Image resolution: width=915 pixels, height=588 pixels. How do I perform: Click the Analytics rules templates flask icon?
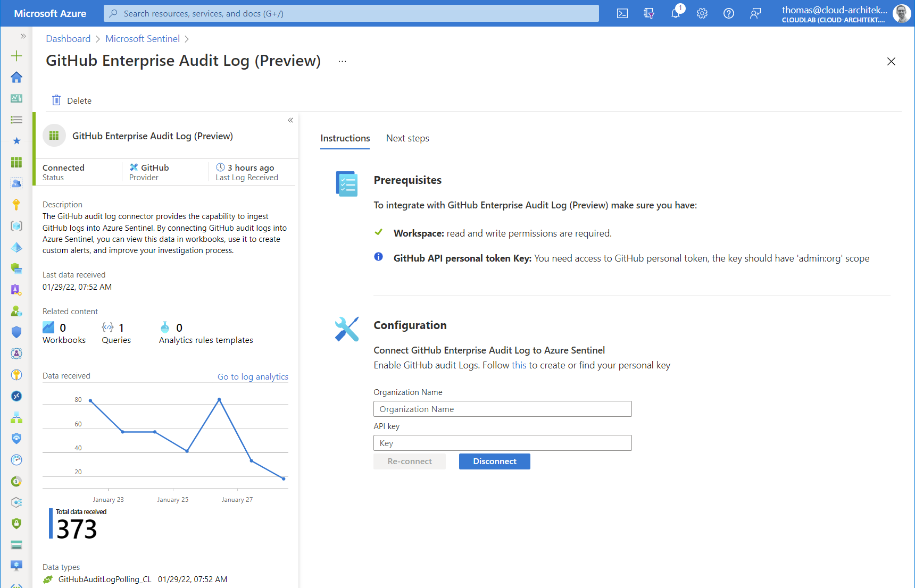click(x=165, y=327)
